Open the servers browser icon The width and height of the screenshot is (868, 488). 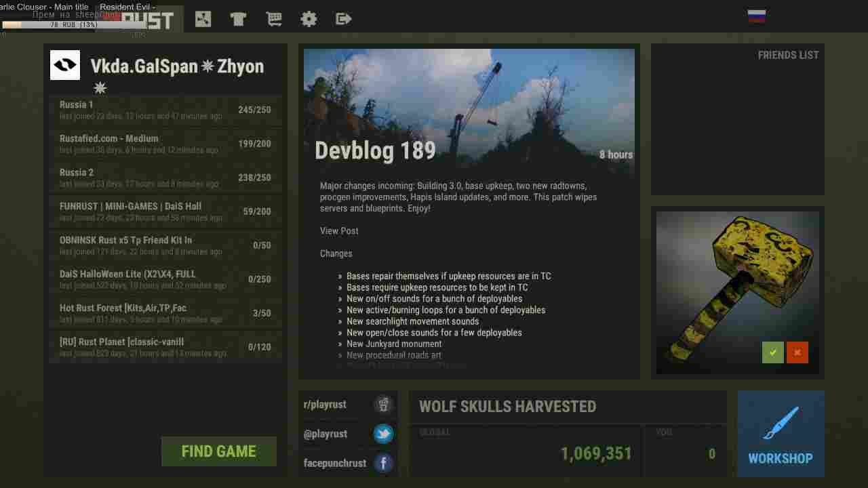pyautogui.click(x=203, y=19)
